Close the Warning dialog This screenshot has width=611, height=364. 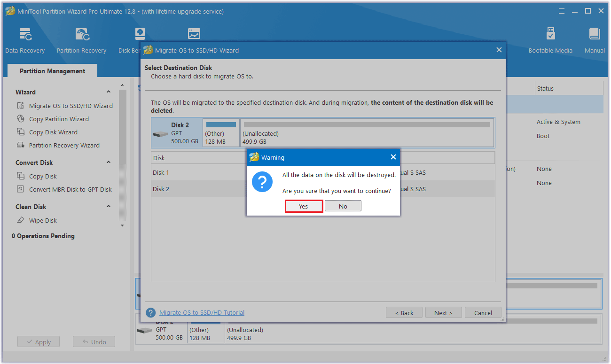393,157
